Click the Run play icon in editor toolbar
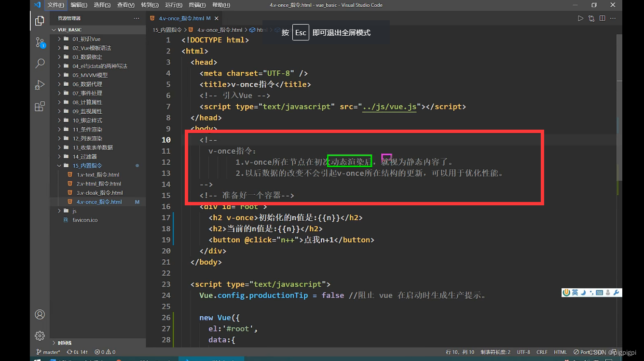Viewport: 644px width, 361px height. tap(580, 18)
